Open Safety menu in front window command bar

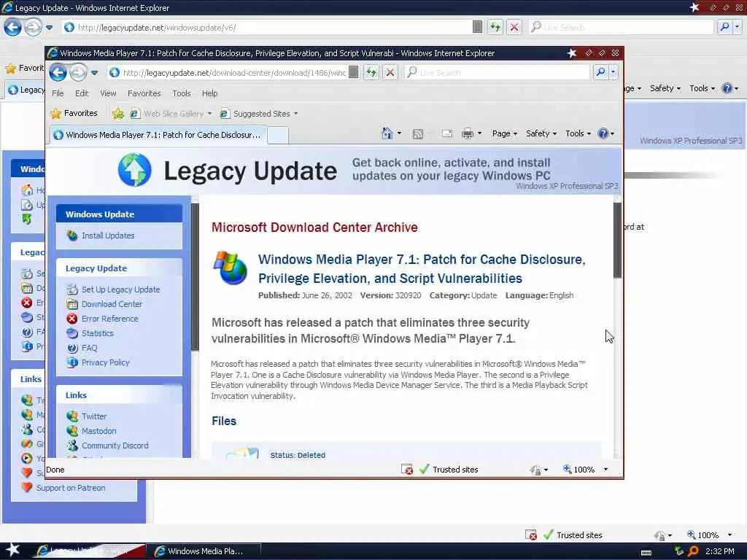pyautogui.click(x=541, y=134)
